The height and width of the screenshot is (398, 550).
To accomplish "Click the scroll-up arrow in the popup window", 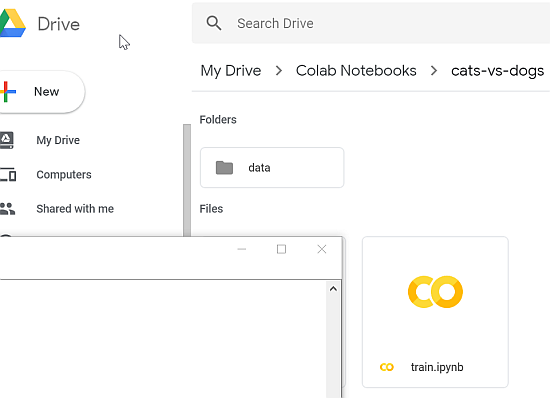I will pos(333,289).
